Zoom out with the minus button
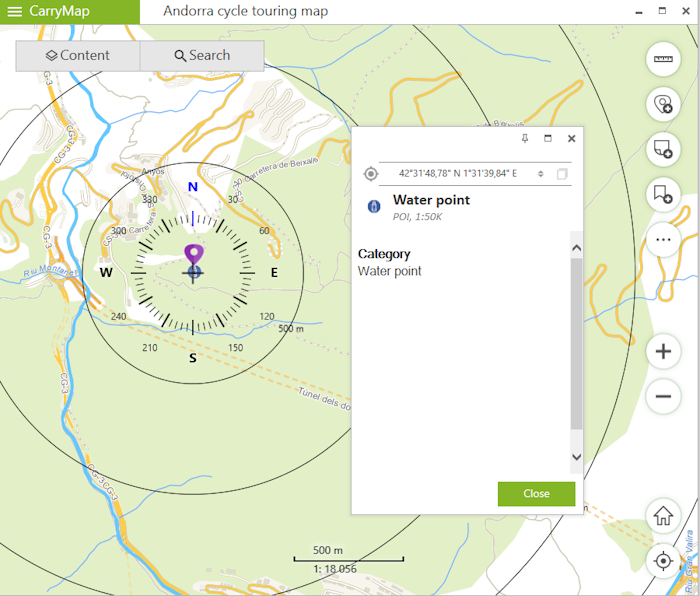The image size is (700, 596). coord(662,396)
